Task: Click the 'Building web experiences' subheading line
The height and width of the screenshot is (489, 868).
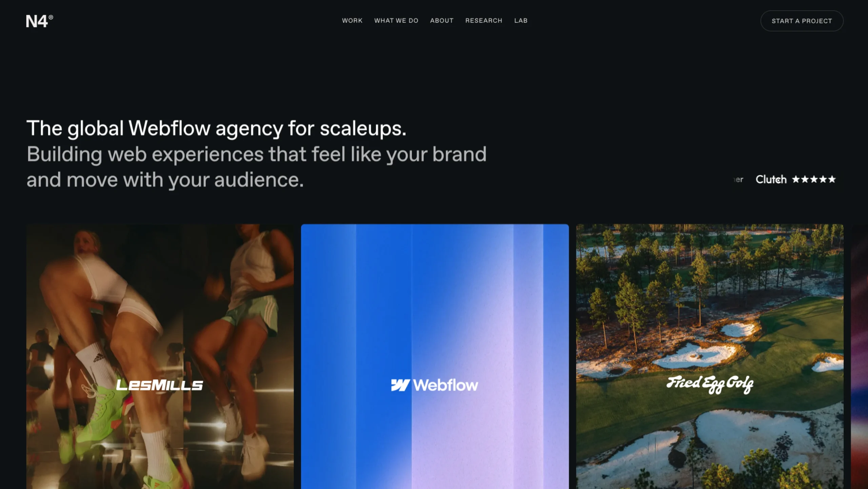Action: coord(257,154)
